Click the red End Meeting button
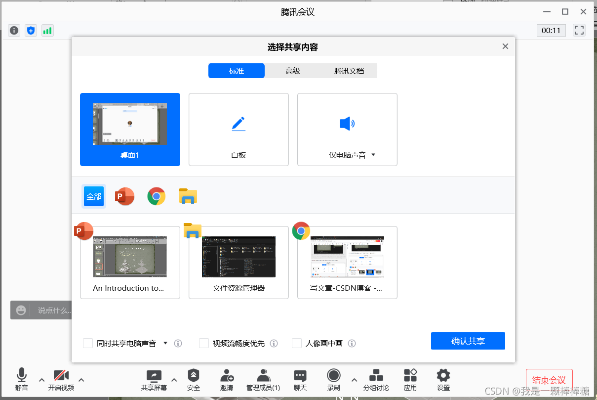 coord(549,379)
